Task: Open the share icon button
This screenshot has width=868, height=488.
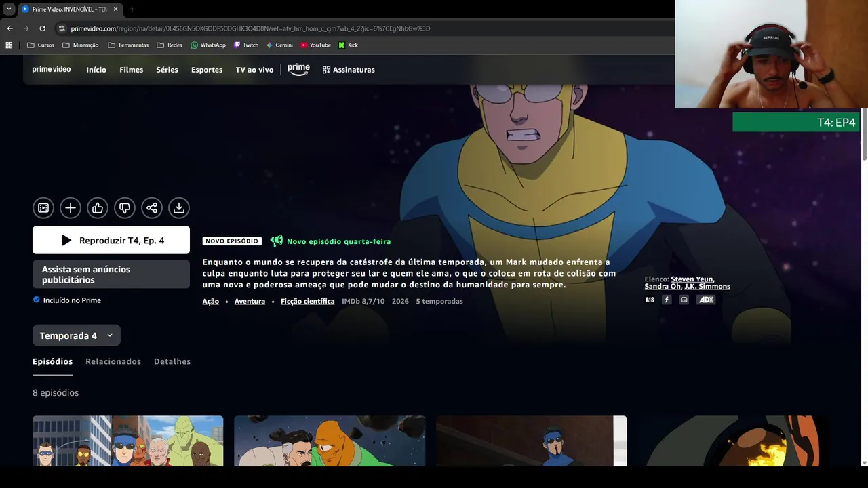Action: coord(152,208)
